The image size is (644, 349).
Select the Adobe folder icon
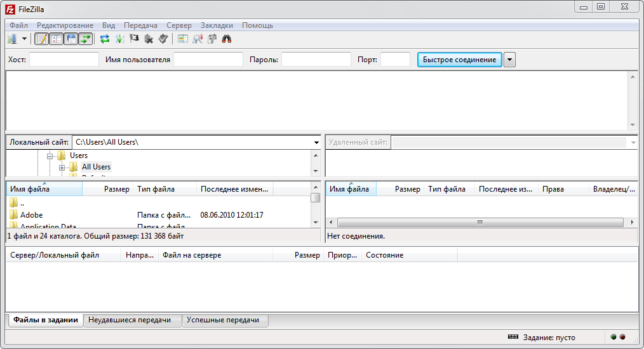(x=13, y=214)
